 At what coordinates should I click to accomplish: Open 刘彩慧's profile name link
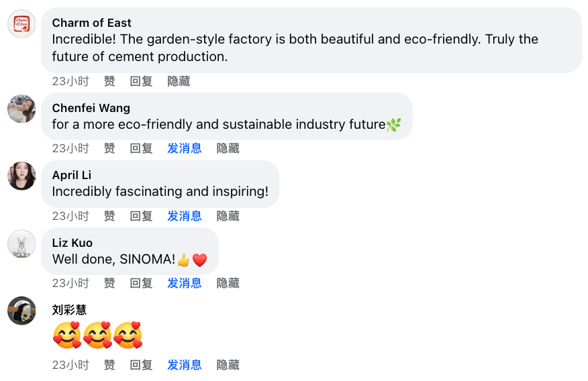pos(69,310)
